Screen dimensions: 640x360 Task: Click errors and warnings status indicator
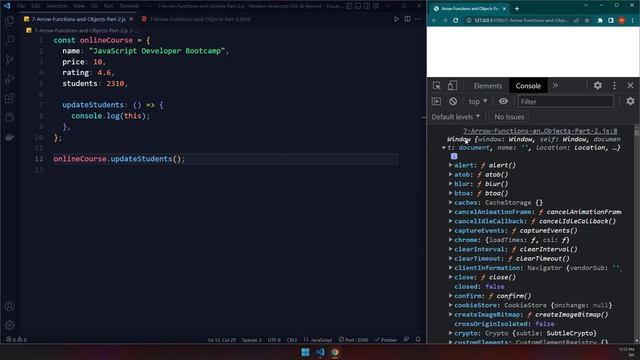pyautogui.click(x=16, y=340)
